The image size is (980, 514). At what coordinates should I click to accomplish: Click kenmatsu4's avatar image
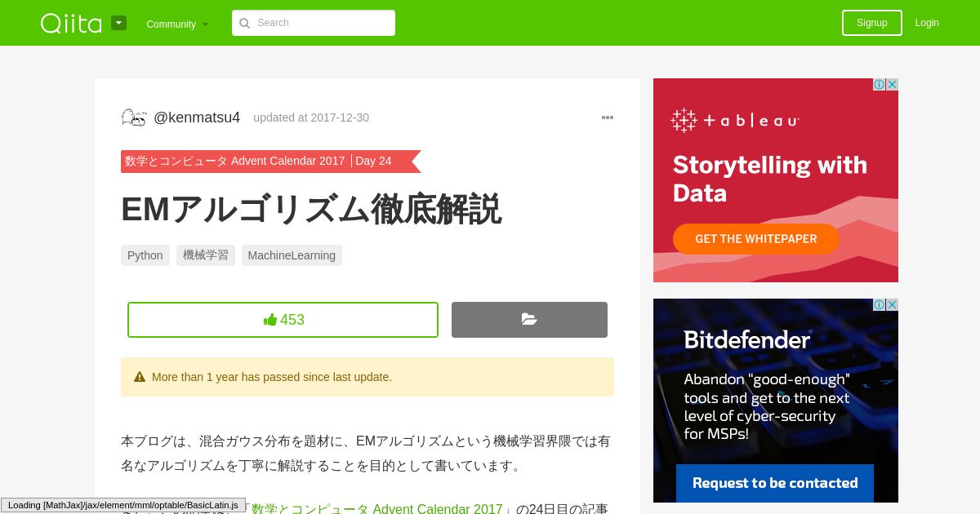coord(134,117)
